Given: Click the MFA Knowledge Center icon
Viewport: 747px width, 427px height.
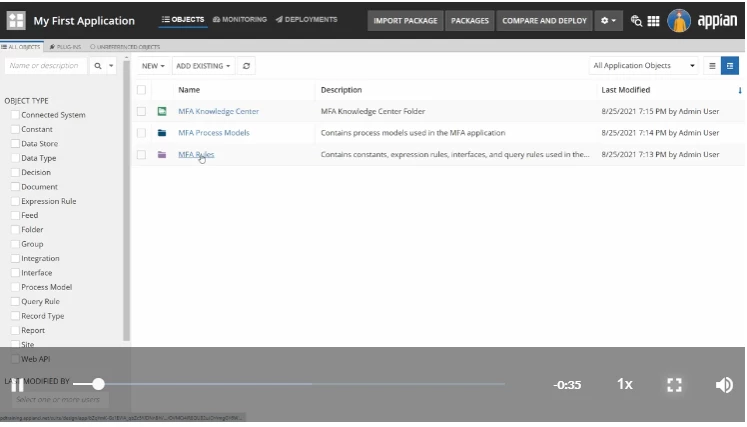Looking at the screenshot, I should [162, 111].
